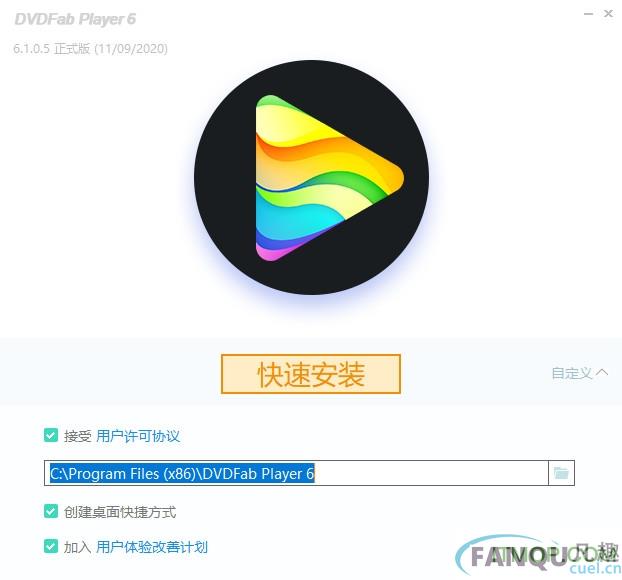This screenshot has width=622, height=580.
Task: Disable the 加入 用户体验改善计划 checkbox
Action: pyautogui.click(x=51, y=546)
